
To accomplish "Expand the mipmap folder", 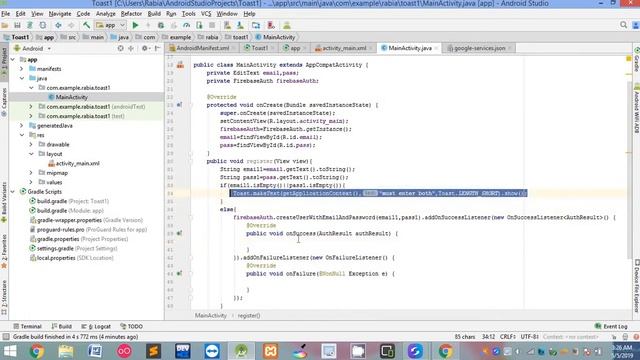I will tap(31, 173).
